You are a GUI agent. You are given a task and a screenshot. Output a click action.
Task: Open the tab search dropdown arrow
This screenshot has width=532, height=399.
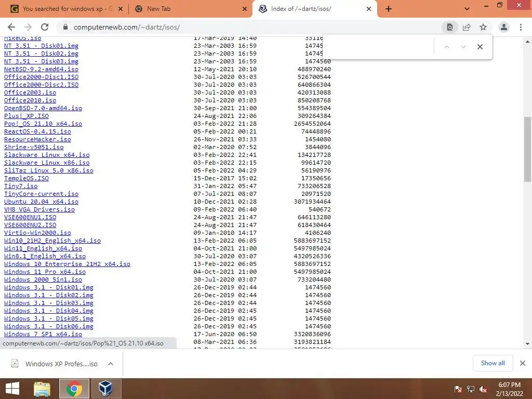tap(467, 9)
